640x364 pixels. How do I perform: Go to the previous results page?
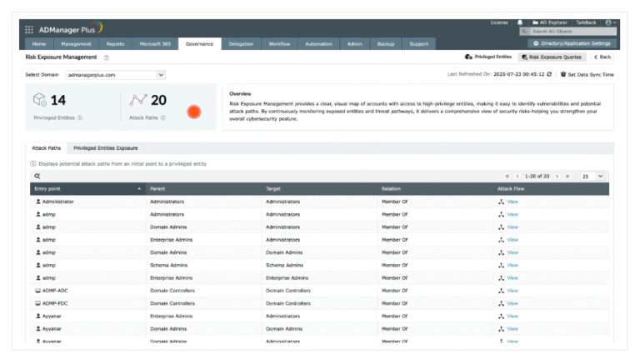point(517,177)
